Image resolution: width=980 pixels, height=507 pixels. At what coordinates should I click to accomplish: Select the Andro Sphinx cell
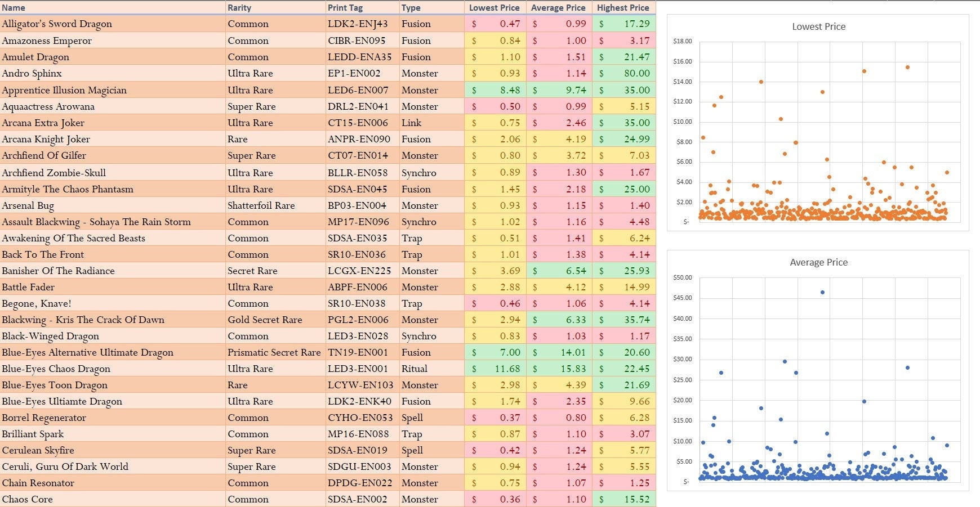pos(113,73)
